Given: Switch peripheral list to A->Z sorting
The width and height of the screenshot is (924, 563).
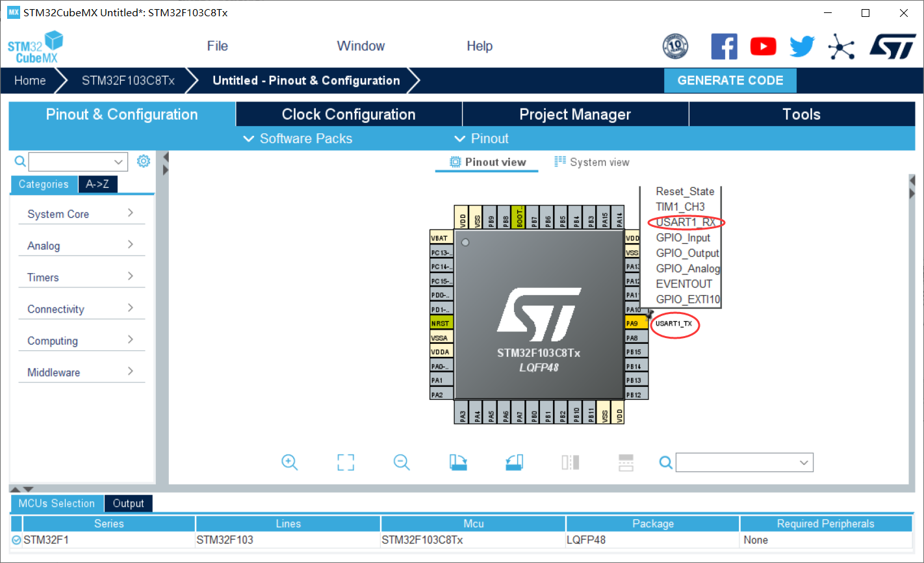Looking at the screenshot, I should click(x=97, y=184).
